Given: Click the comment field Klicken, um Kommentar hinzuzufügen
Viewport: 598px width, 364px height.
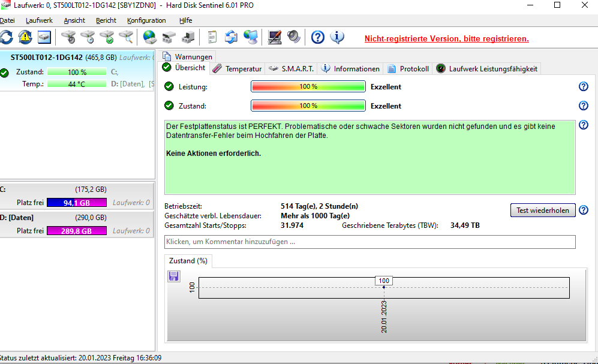Looking at the screenshot, I should [x=370, y=242].
